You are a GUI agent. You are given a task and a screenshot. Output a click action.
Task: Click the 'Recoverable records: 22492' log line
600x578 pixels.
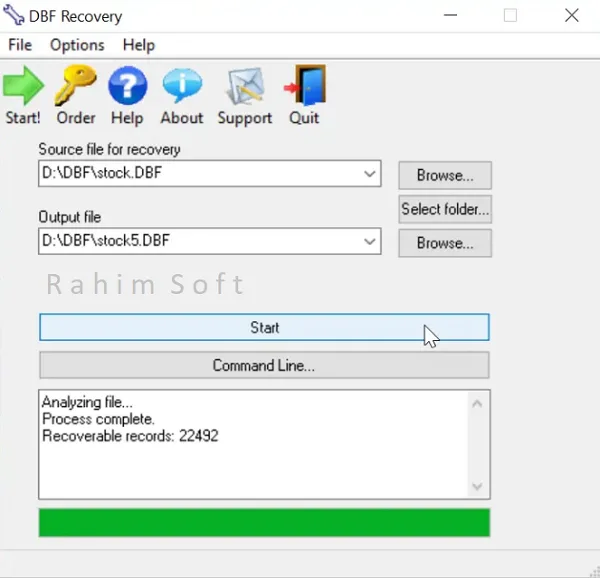click(130, 436)
